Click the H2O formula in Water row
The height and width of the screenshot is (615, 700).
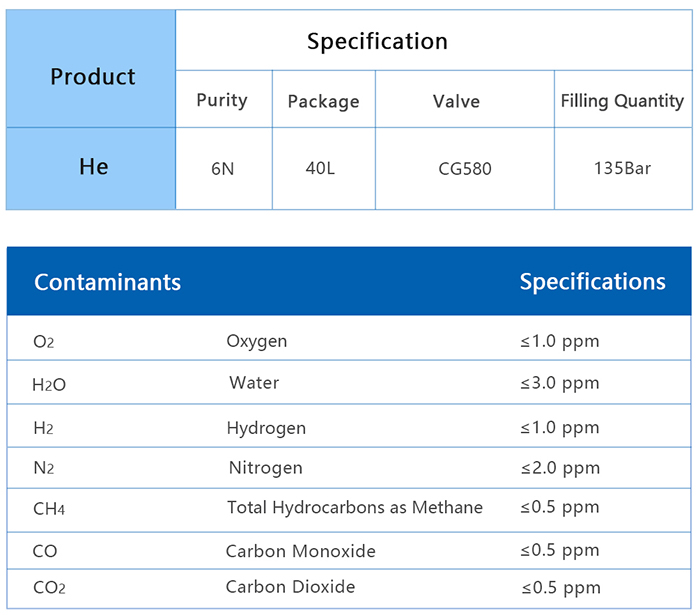(x=49, y=384)
